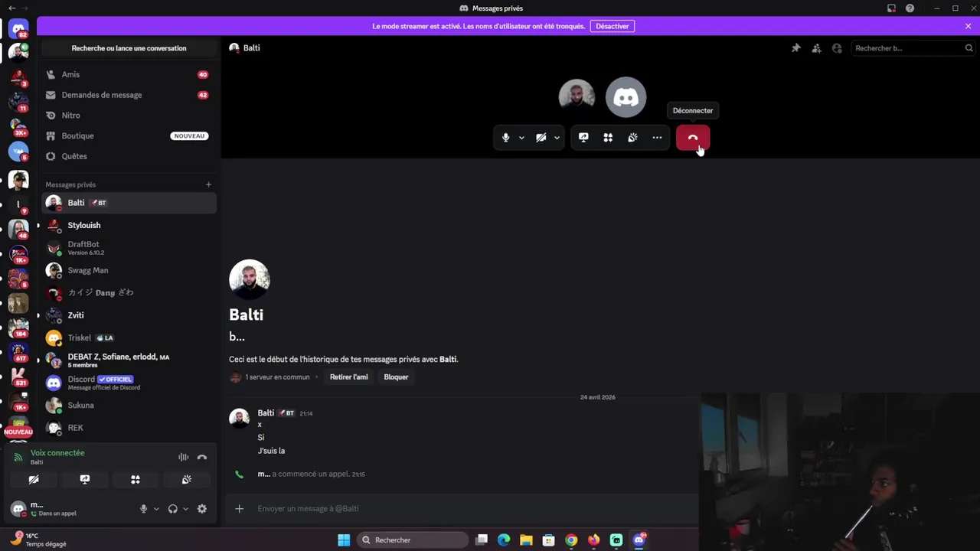
Task: Show the user profile panel icon
Action: point(837,48)
